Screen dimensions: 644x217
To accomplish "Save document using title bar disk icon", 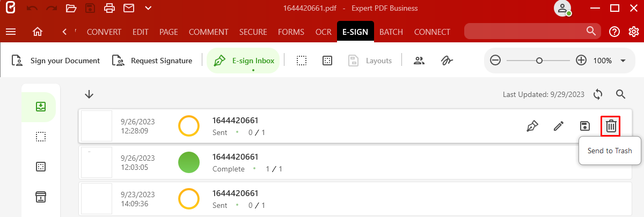I will tap(90, 8).
